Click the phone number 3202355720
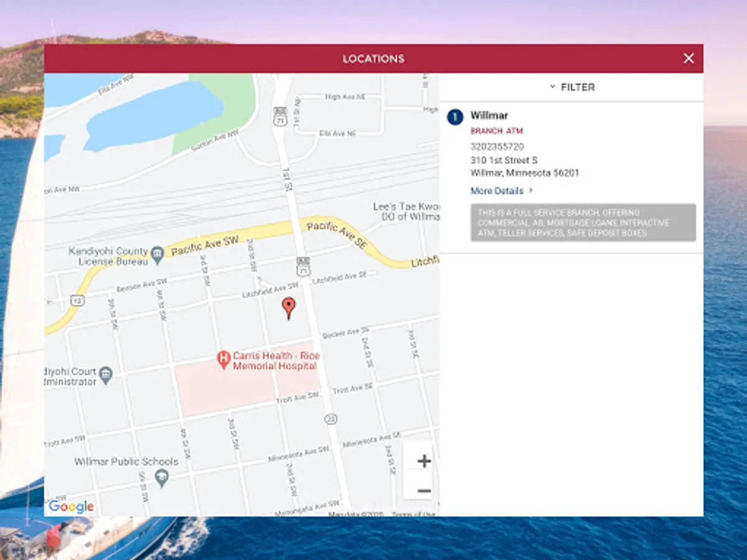 point(497,147)
